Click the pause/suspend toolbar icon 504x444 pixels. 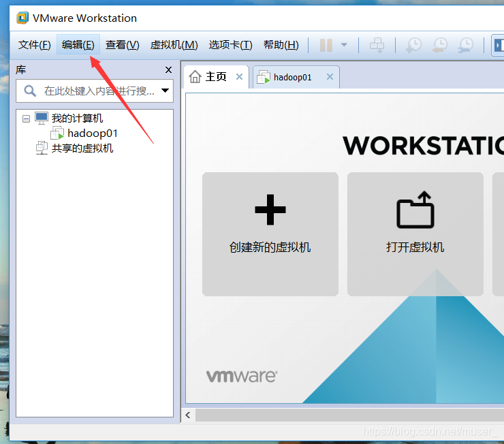326,45
